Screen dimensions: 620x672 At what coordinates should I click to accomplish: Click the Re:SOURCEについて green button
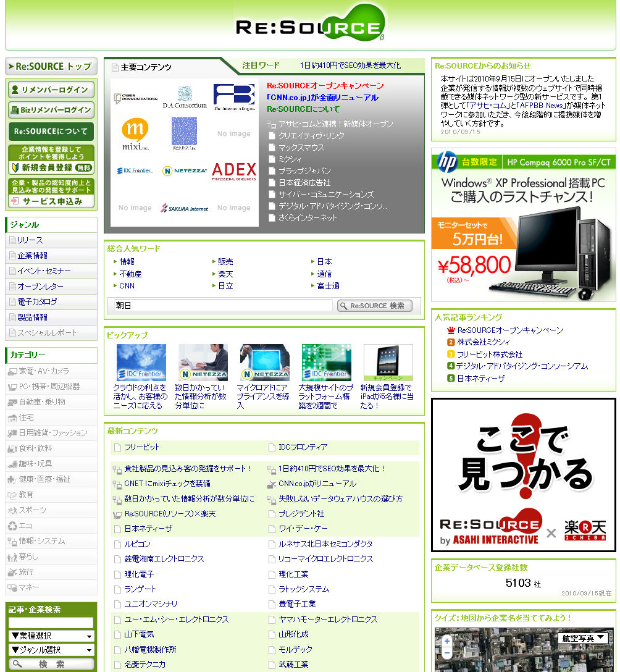click(51, 132)
